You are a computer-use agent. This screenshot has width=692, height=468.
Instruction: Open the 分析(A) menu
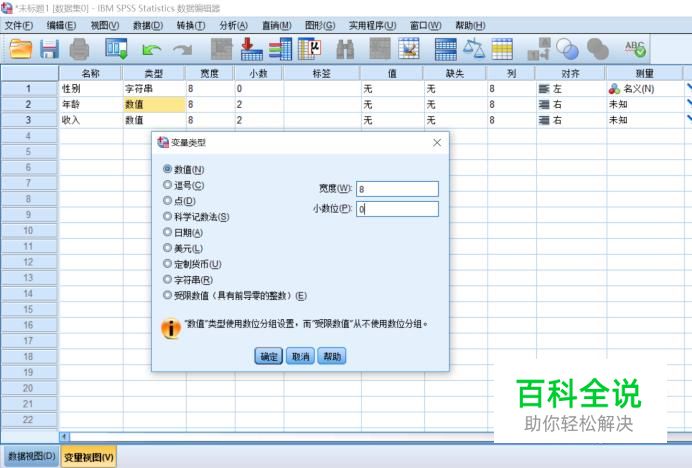coord(233,26)
